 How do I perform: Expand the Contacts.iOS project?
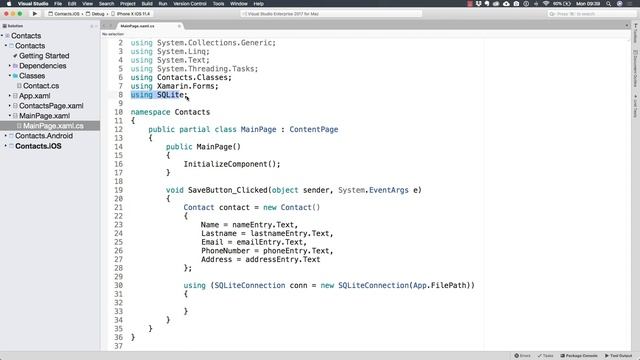[x=6, y=146]
